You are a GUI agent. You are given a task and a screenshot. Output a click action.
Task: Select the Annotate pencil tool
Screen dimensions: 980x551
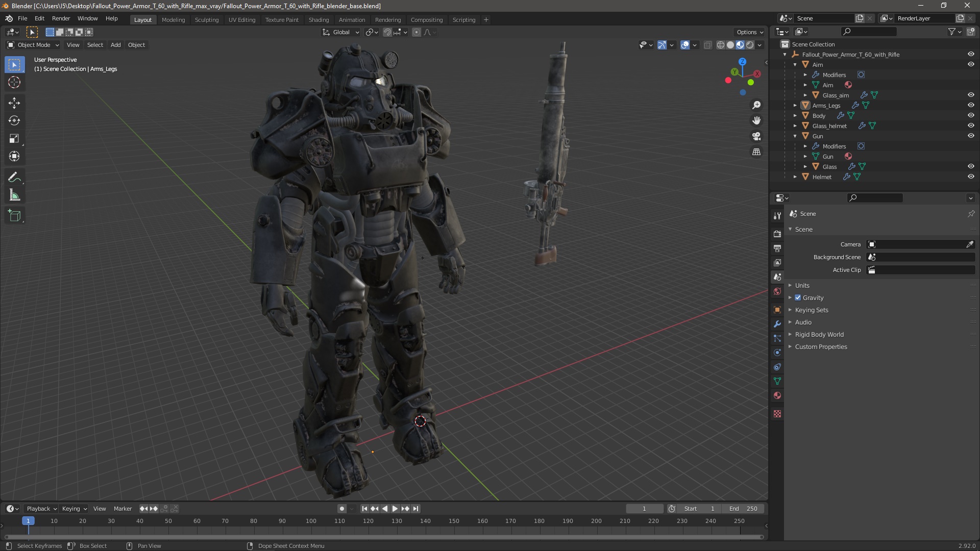[14, 178]
